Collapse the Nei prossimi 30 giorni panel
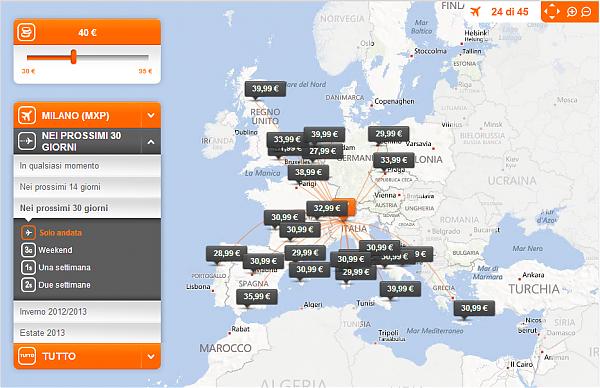Screen dimensions: 600x388 pyautogui.click(x=151, y=142)
